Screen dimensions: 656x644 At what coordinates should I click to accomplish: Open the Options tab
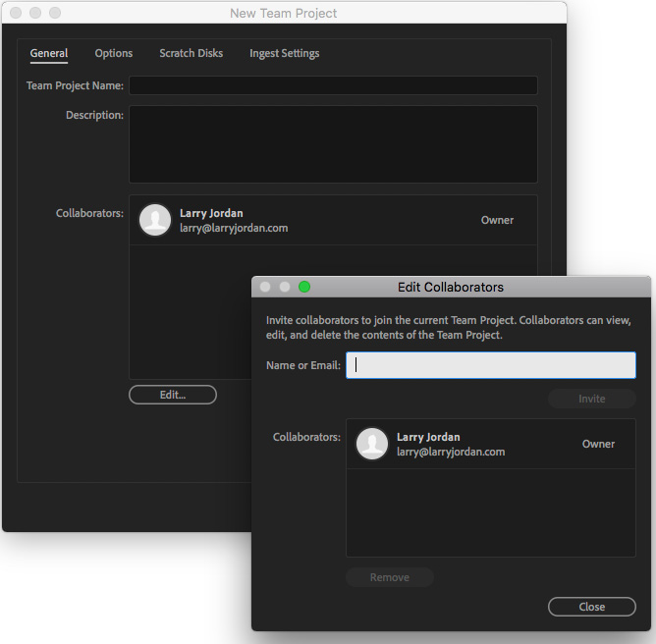click(x=113, y=54)
